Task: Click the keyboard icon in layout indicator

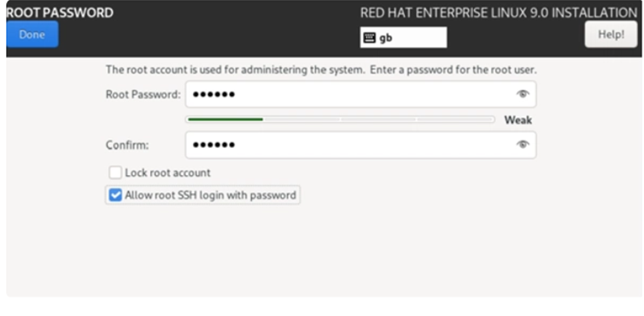Action: (x=370, y=38)
